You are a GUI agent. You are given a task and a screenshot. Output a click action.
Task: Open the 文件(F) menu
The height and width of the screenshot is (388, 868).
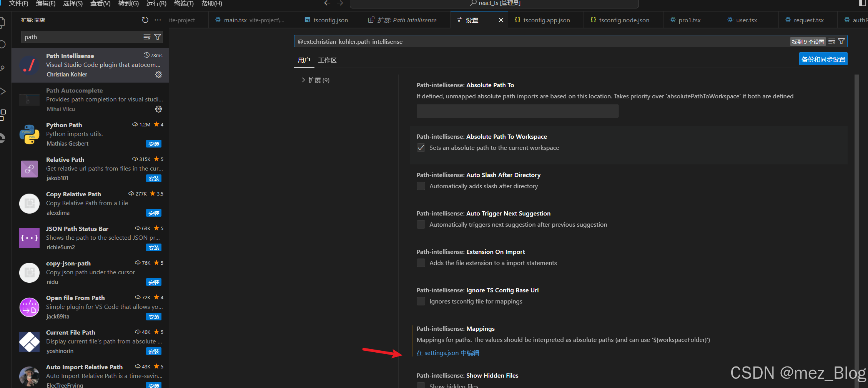click(x=18, y=3)
